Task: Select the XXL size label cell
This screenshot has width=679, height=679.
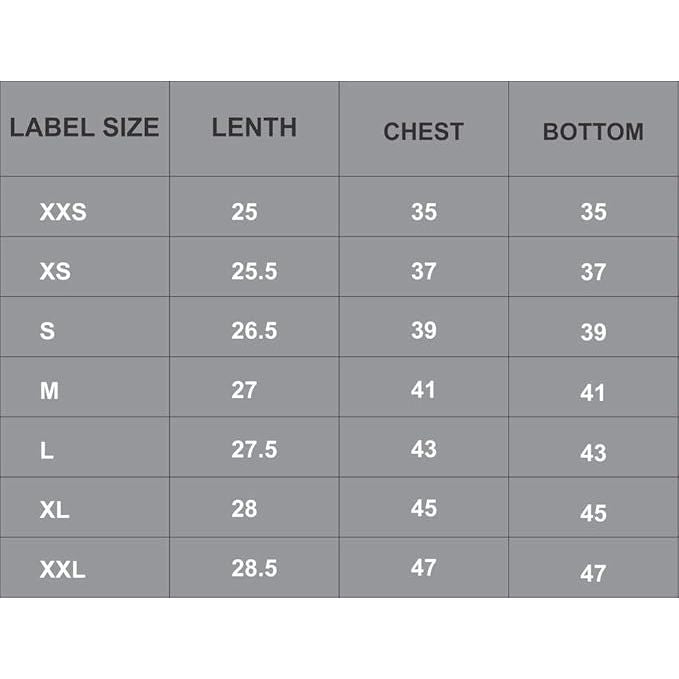Action: point(62,570)
